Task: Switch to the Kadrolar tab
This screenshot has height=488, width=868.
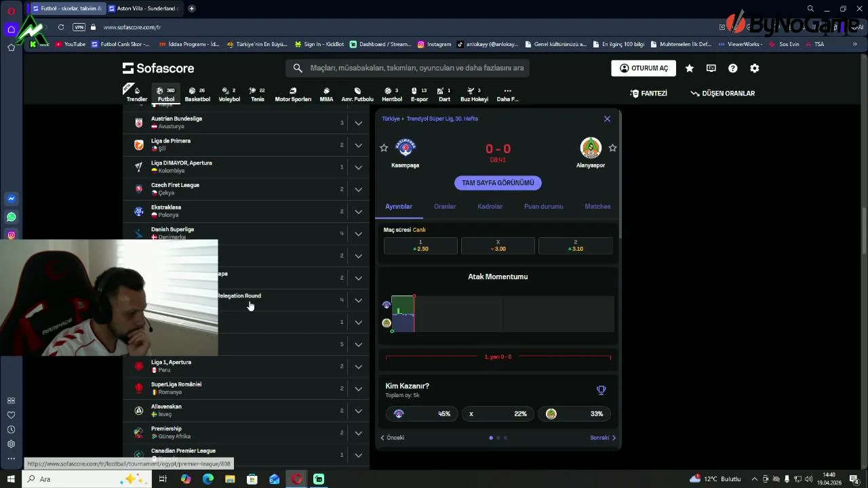Action: tap(490, 207)
